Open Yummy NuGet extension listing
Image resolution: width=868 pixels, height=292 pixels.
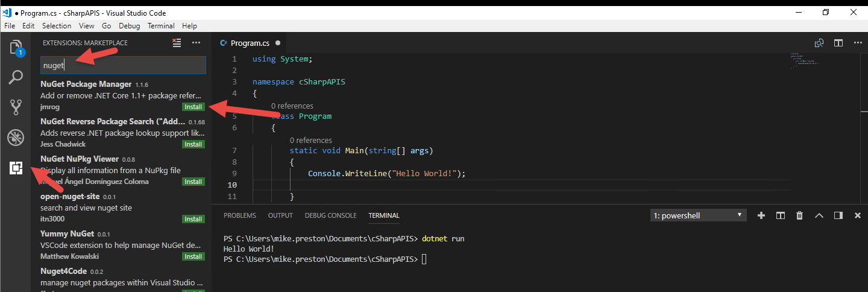[121, 245]
